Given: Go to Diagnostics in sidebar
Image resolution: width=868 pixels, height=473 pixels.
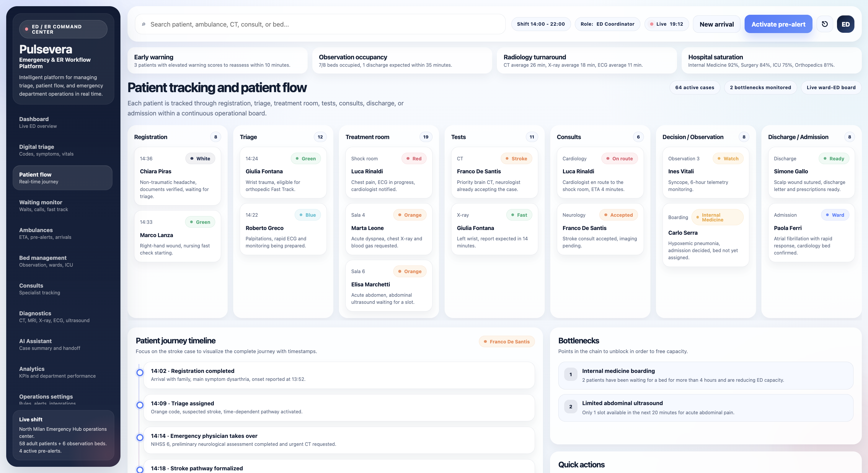Looking at the screenshot, I should [63, 316].
